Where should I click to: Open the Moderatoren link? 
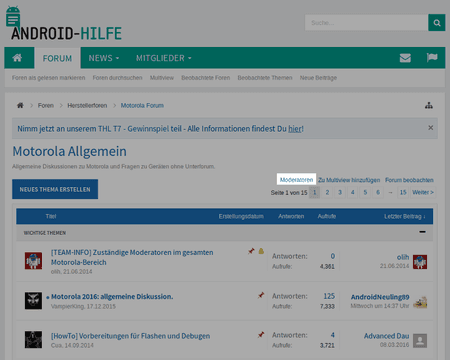[296, 180]
